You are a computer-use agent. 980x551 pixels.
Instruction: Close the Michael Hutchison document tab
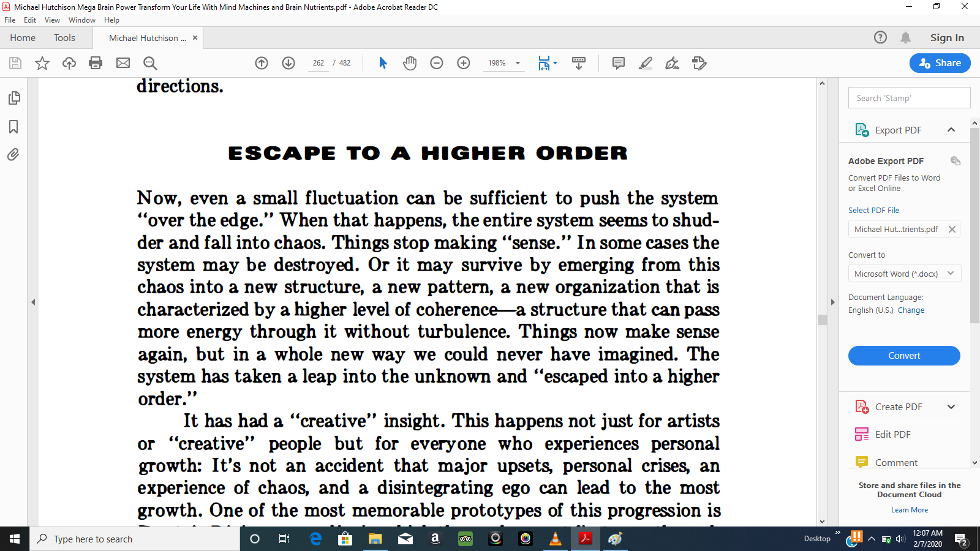(x=195, y=38)
